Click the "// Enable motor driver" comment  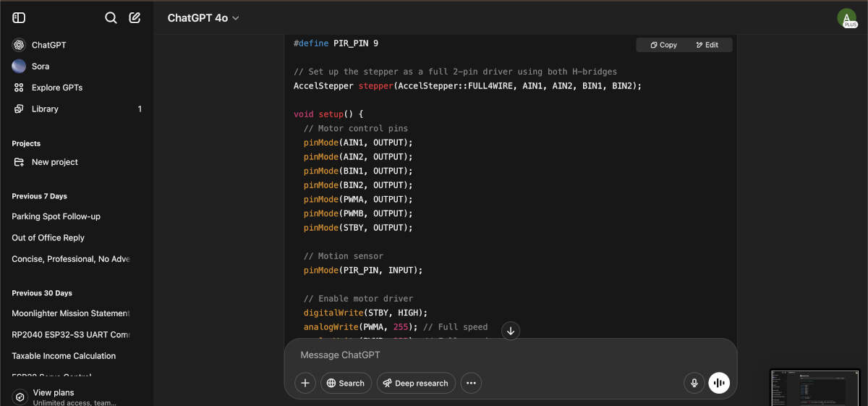pyautogui.click(x=358, y=298)
